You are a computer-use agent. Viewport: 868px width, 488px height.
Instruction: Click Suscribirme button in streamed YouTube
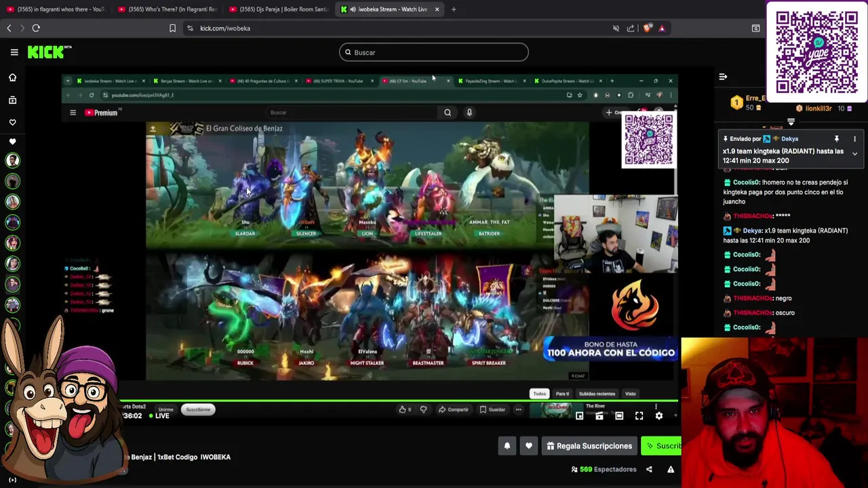point(198,409)
